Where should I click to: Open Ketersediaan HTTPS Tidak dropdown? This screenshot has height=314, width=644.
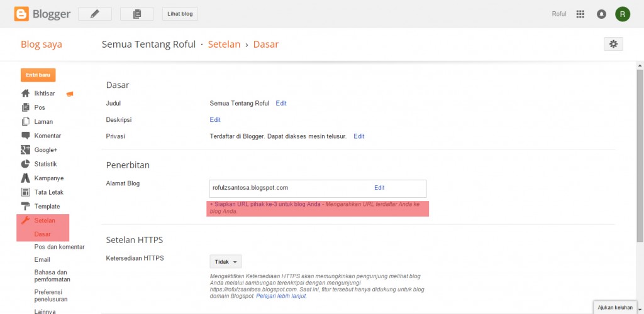coord(226,261)
